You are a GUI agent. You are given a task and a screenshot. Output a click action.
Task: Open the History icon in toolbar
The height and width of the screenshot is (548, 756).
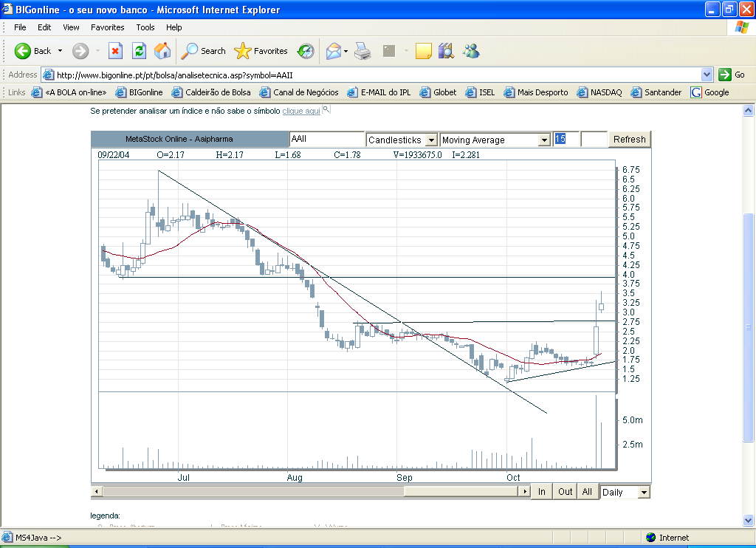pos(306,51)
